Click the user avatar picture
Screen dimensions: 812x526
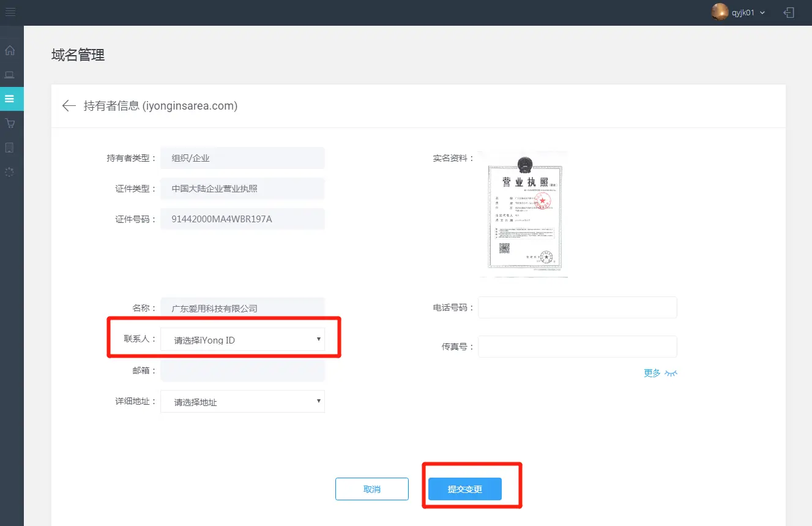pyautogui.click(x=720, y=12)
